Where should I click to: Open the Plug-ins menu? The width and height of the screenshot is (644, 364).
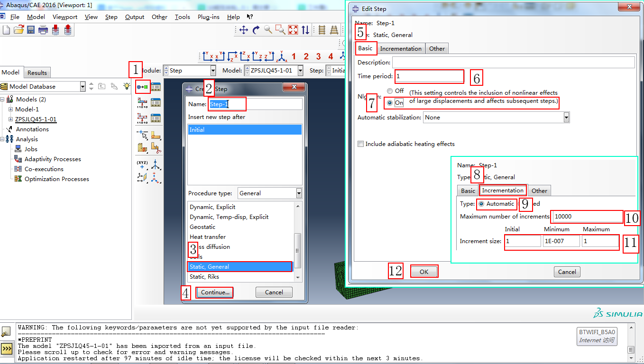coord(209,17)
